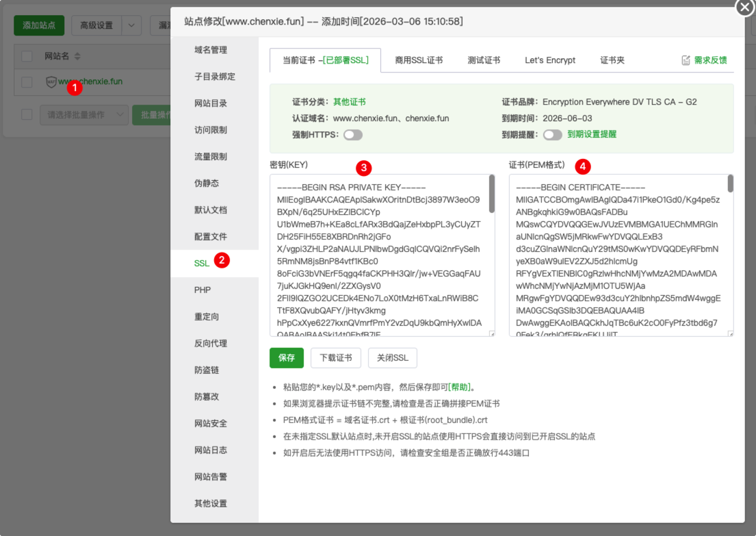Open the [帮助] help link
756x536 pixels.
461,387
